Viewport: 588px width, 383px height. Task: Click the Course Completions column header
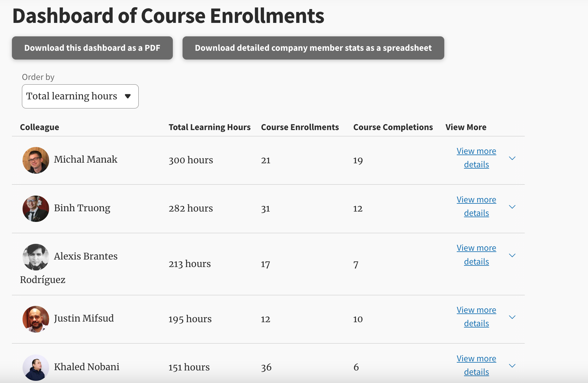pyautogui.click(x=393, y=127)
